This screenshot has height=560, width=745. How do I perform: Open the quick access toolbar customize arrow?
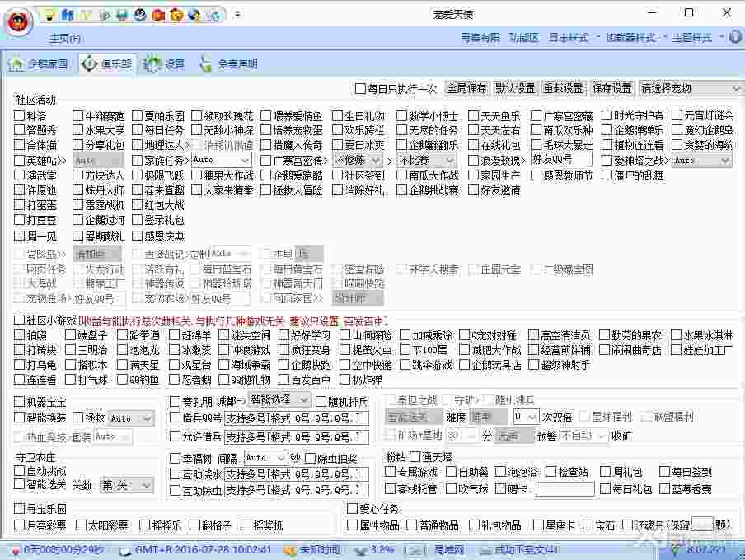(x=237, y=15)
